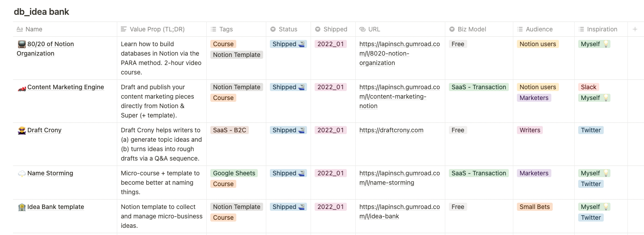Click the Idea Bank template bank icon

21,207
